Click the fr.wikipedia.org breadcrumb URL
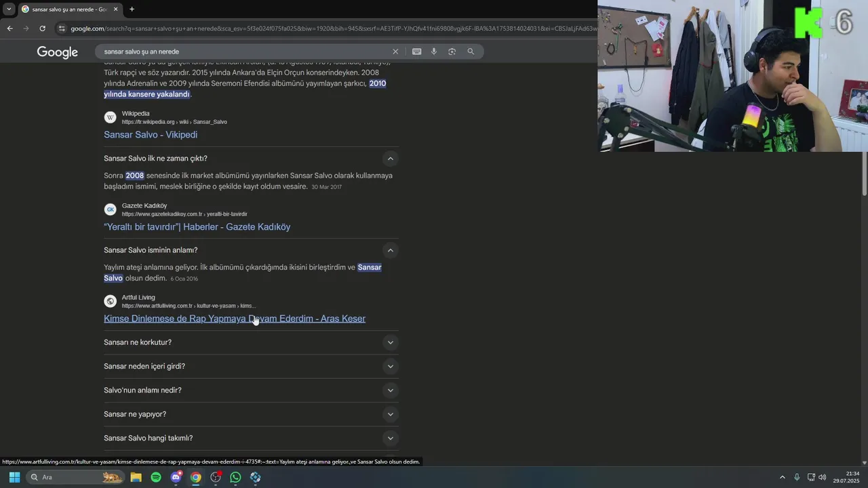This screenshot has height=488, width=868. [174, 122]
